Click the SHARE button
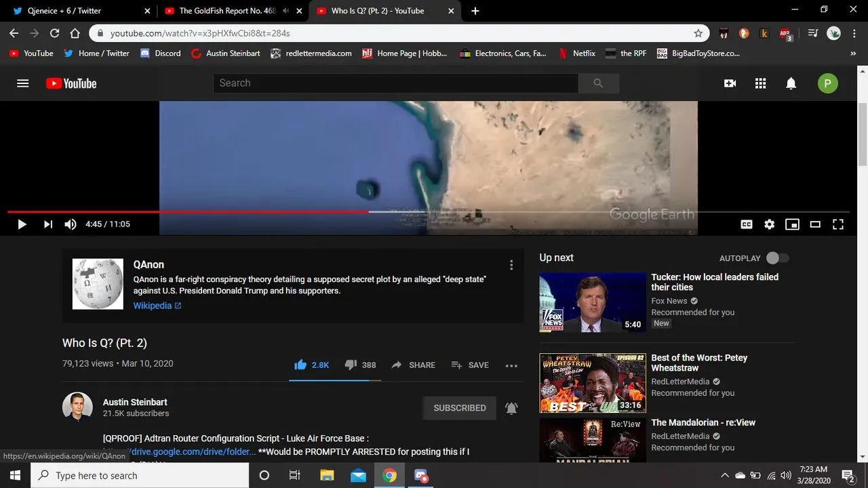Image resolution: width=868 pixels, height=488 pixels. (x=413, y=365)
